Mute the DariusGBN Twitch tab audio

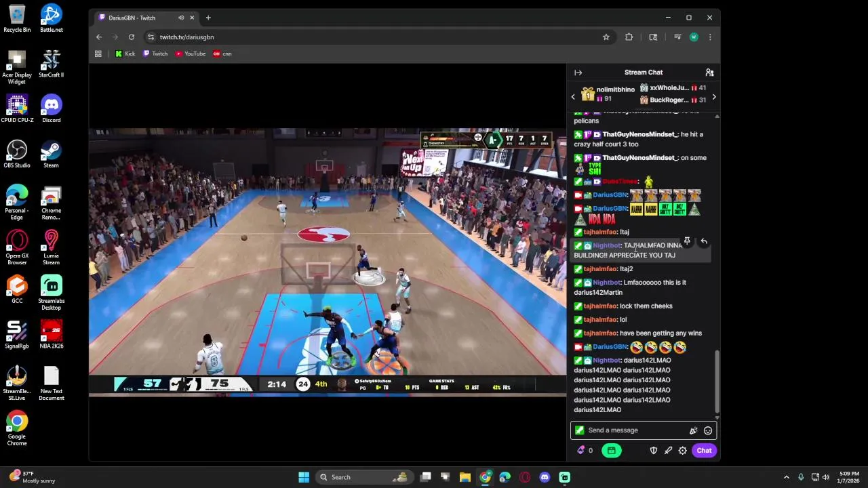point(181,18)
